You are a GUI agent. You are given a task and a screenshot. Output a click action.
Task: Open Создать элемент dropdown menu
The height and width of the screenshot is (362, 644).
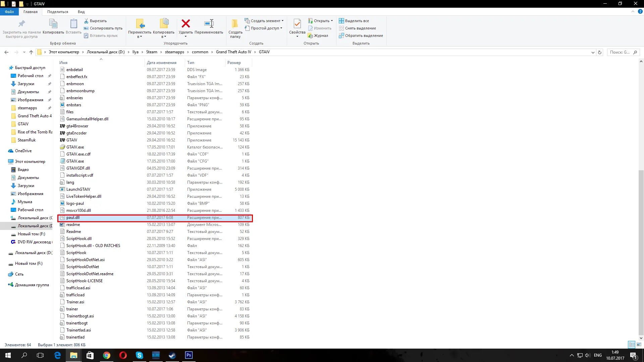264,21
